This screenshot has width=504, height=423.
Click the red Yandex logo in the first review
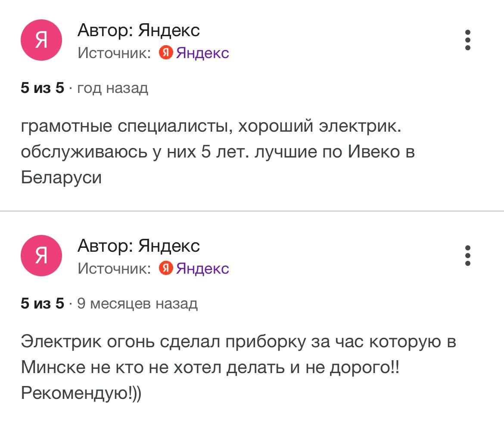166,53
